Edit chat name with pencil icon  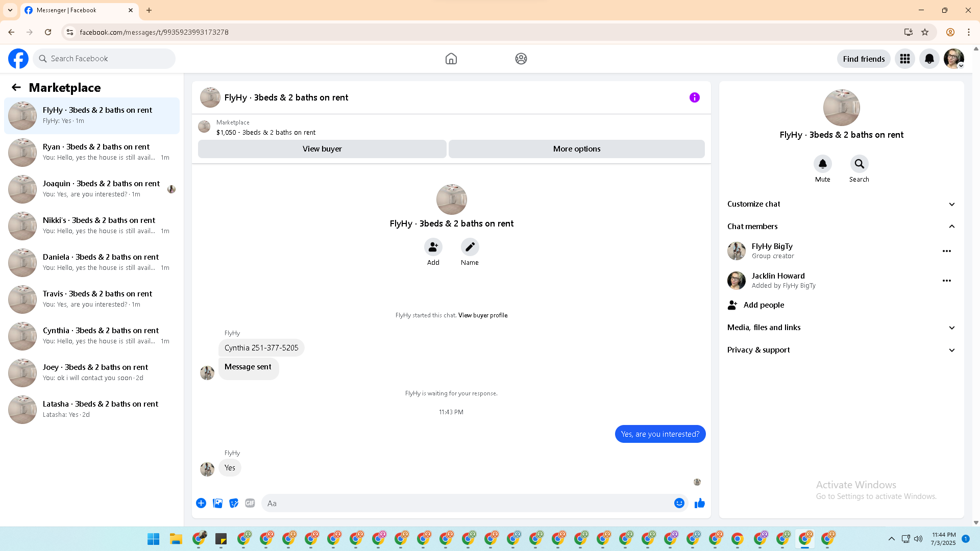point(470,247)
